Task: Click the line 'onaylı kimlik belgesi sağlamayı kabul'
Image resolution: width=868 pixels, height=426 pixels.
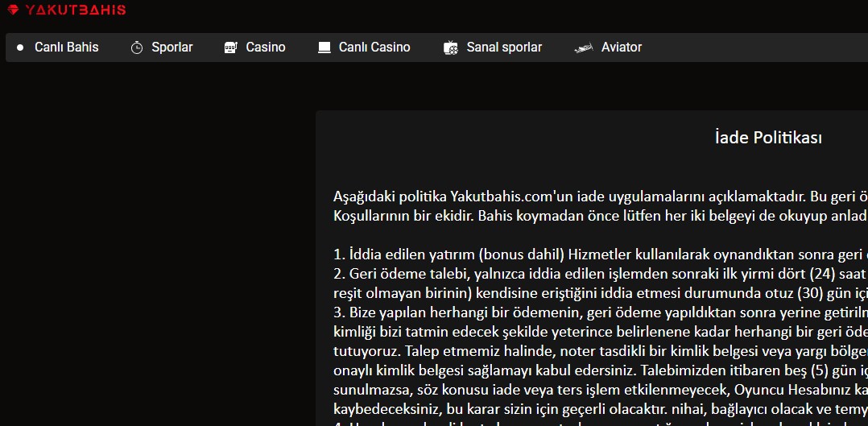Action: coord(601,371)
